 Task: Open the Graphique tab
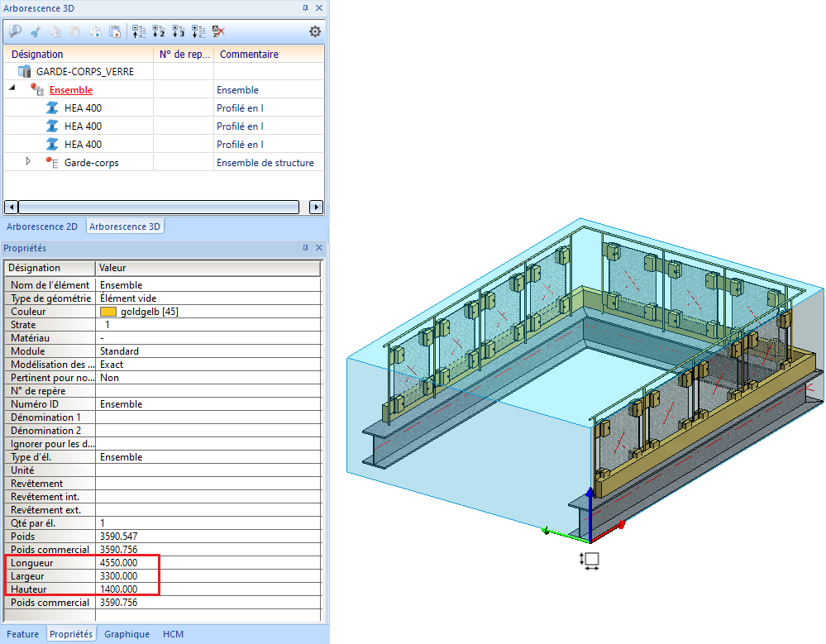(127, 634)
